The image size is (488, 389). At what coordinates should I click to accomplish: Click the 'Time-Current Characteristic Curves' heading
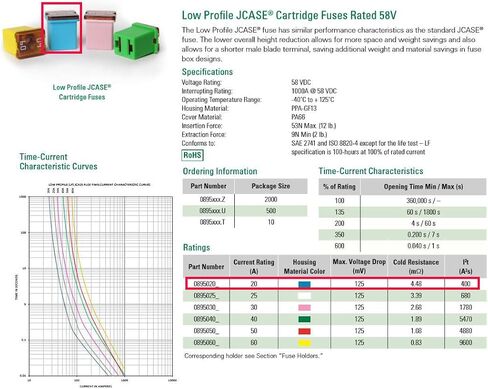point(58,162)
